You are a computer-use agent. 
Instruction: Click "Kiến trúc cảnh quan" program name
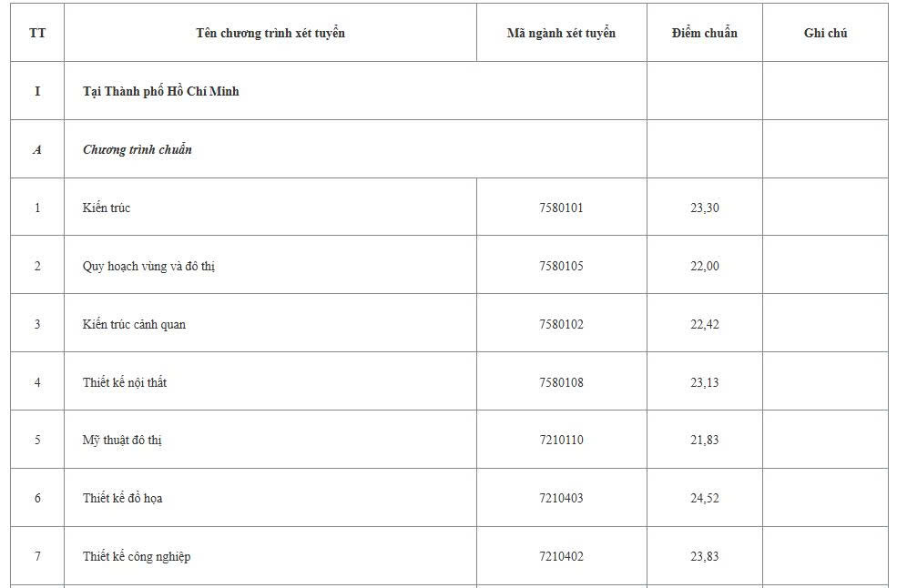click(134, 324)
